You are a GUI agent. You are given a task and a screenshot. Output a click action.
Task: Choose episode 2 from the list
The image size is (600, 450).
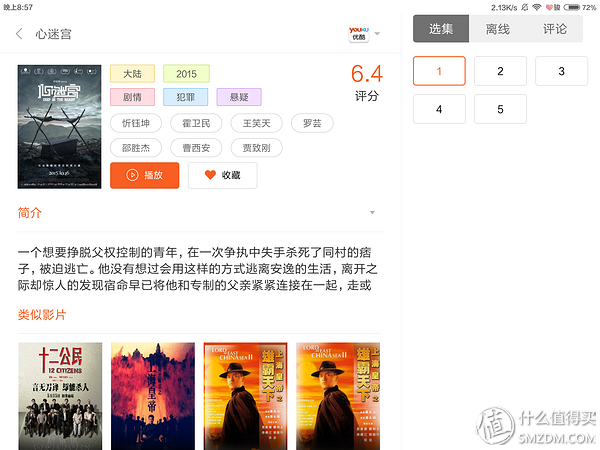[x=500, y=71]
